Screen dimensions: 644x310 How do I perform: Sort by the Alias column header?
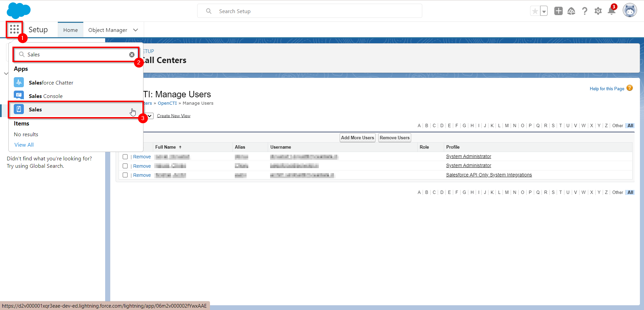[x=240, y=147]
